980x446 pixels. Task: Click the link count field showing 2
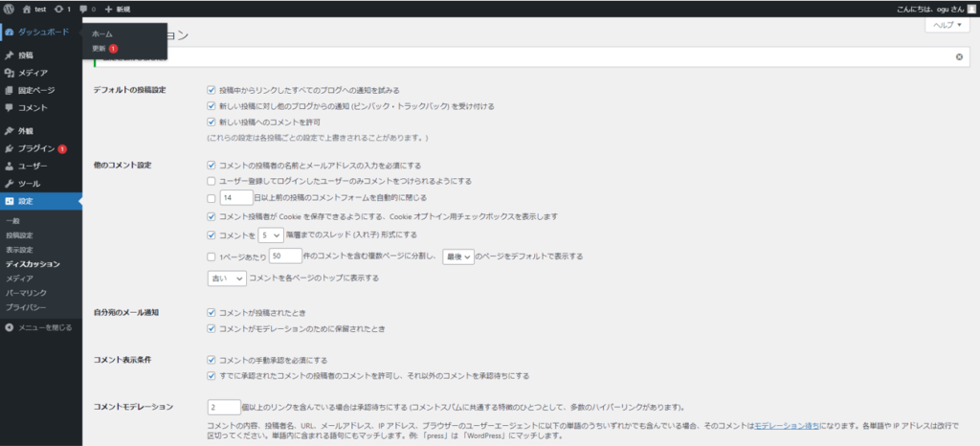(224, 408)
